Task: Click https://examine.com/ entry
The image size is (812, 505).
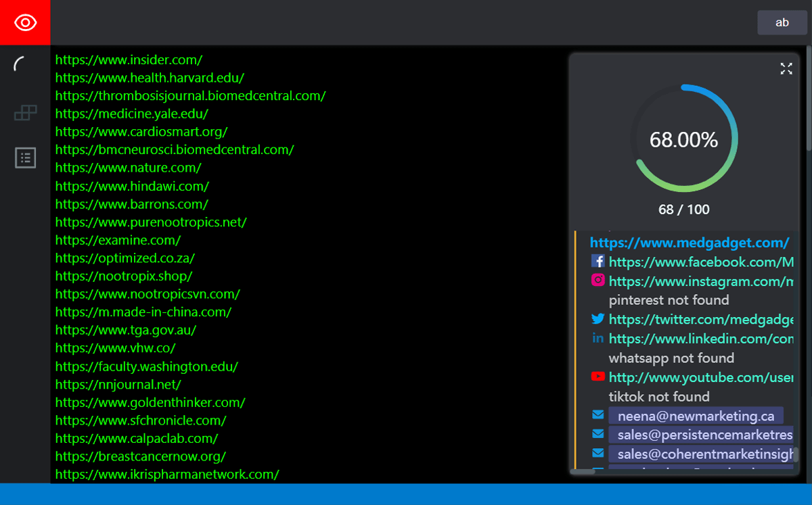Action: point(118,240)
